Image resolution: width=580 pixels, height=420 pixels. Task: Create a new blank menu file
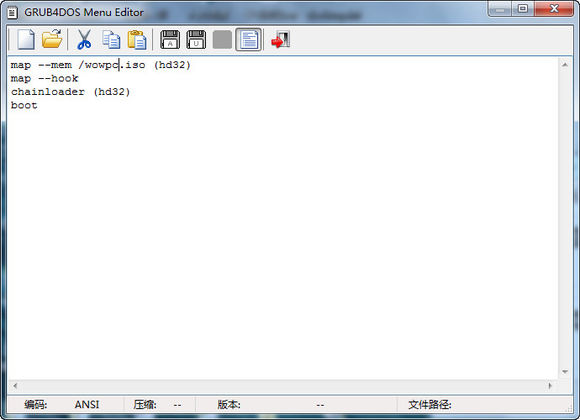point(26,40)
